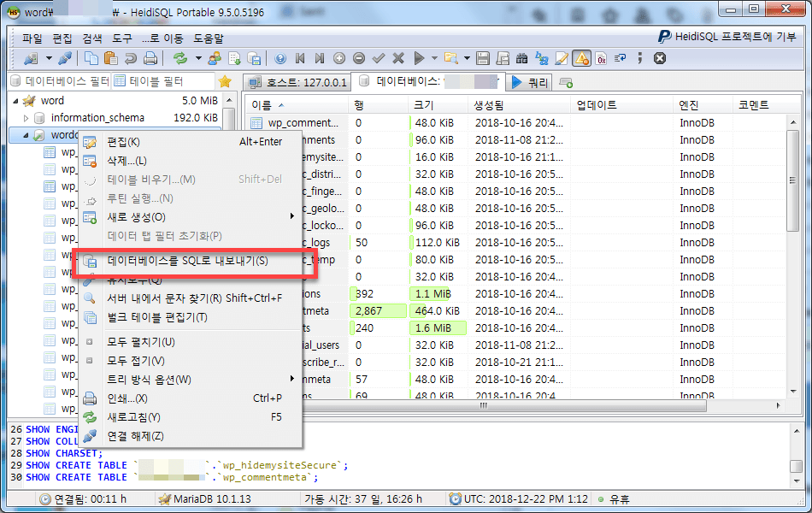Image resolution: width=812 pixels, height=513 pixels.
Task: Run query with the play icon
Action: point(419,58)
